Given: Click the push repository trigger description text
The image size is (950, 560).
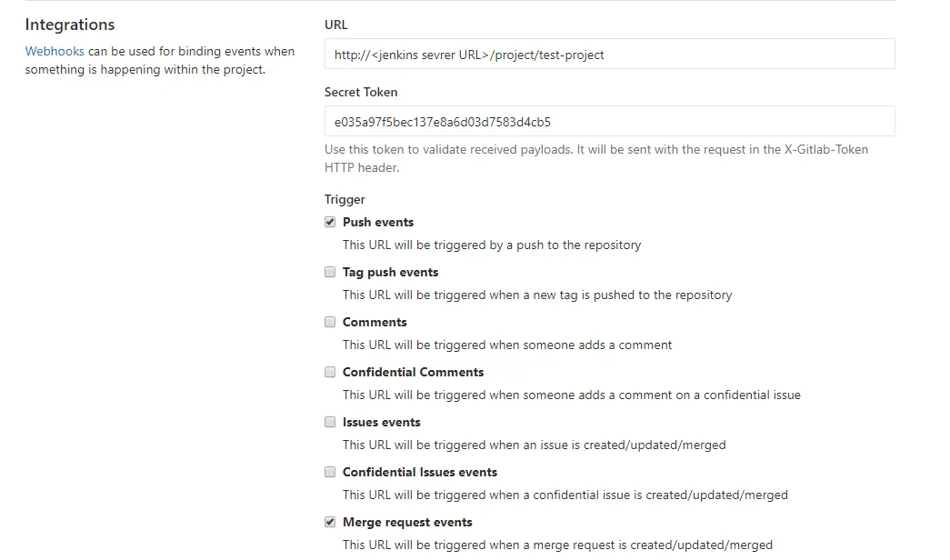Looking at the screenshot, I should pos(491,245).
